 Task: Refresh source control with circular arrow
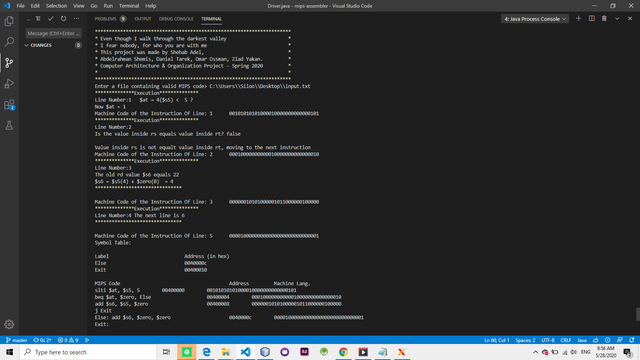click(63, 18)
